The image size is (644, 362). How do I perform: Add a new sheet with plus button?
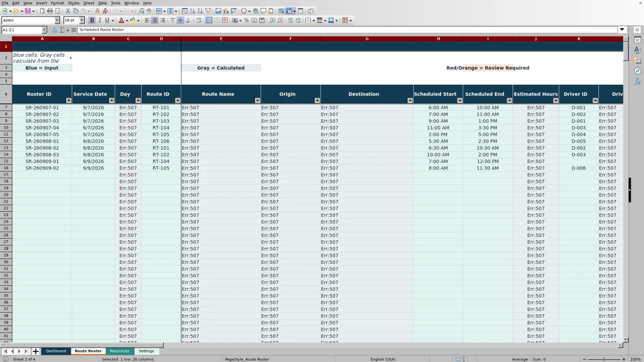35,351
